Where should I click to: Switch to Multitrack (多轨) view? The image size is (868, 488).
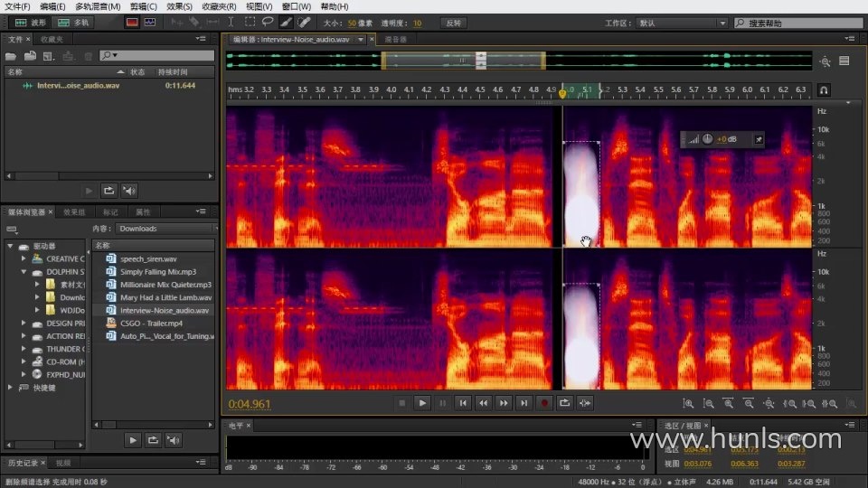[72, 22]
